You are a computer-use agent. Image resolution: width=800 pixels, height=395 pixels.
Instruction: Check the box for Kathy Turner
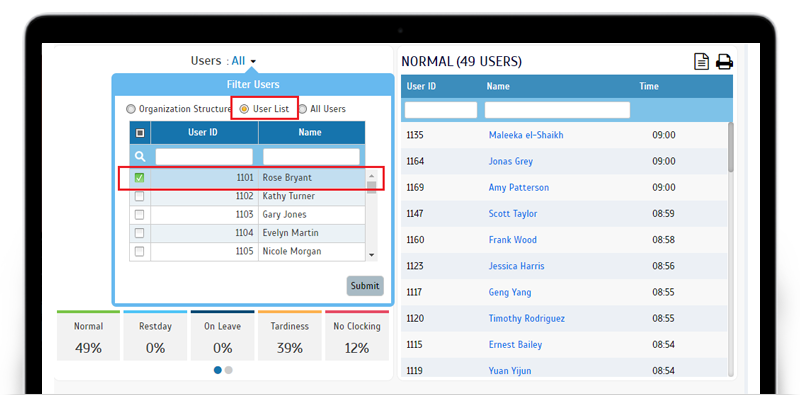click(x=139, y=196)
